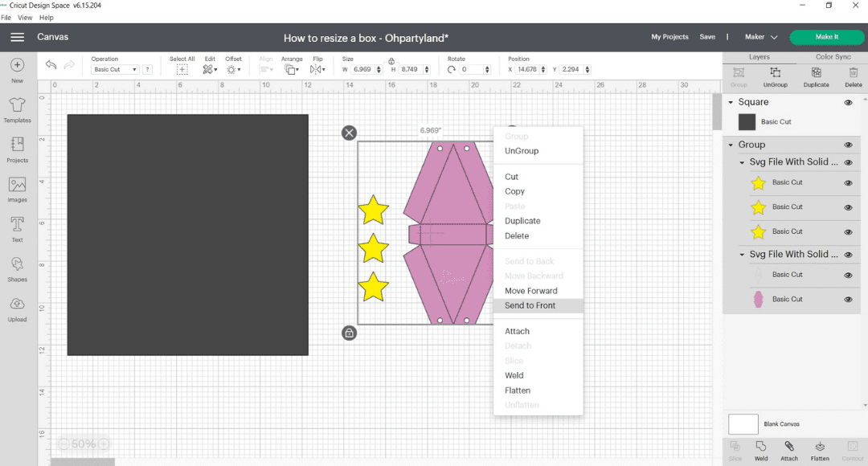
Task: Hide the third yellow star layer
Action: tap(848, 232)
